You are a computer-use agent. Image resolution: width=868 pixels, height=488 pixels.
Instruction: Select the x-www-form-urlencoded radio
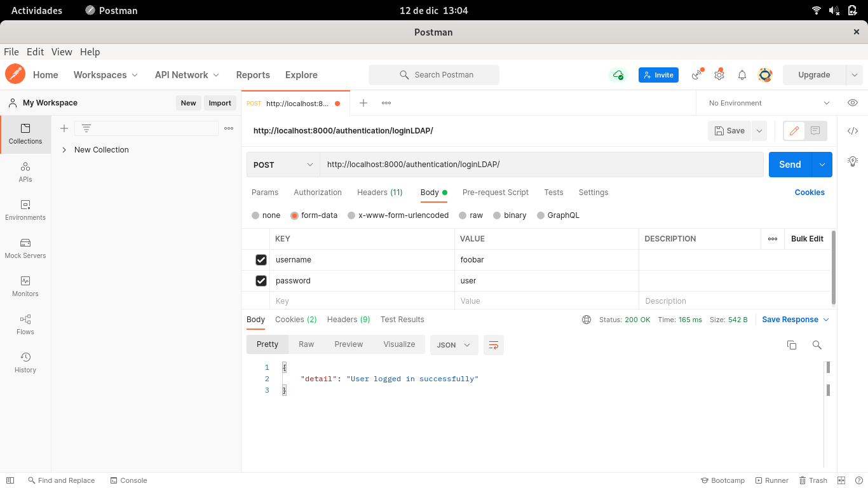pos(351,215)
